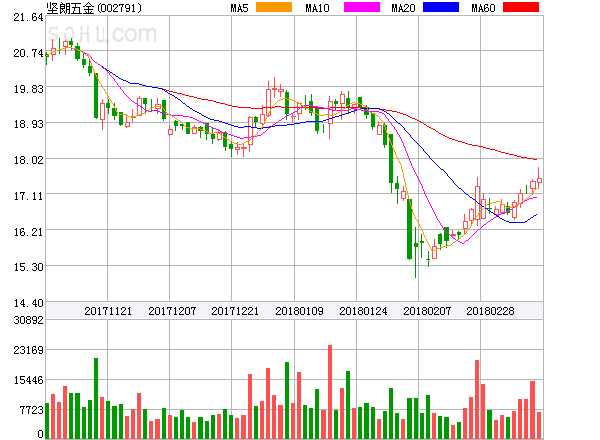Click the 14.40 price axis label
This screenshot has height=440, width=600.
[28, 303]
